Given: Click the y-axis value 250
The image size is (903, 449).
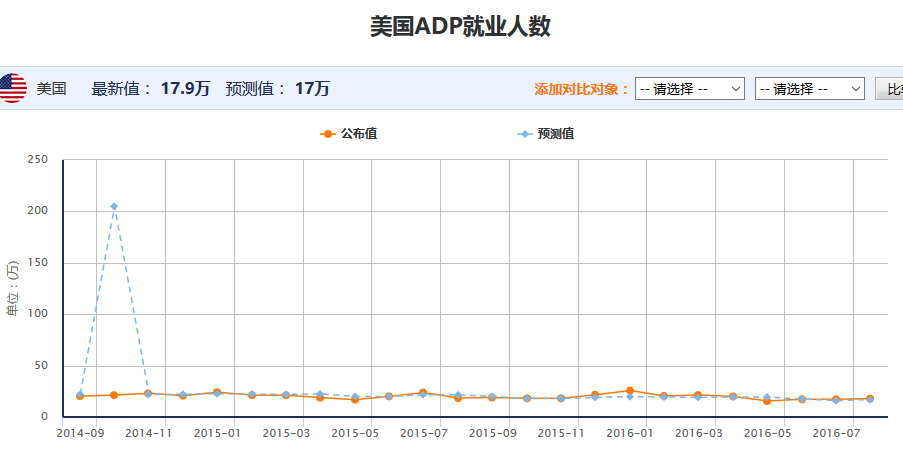Looking at the screenshot, I should pyautogui.click(x=37, y=159).
